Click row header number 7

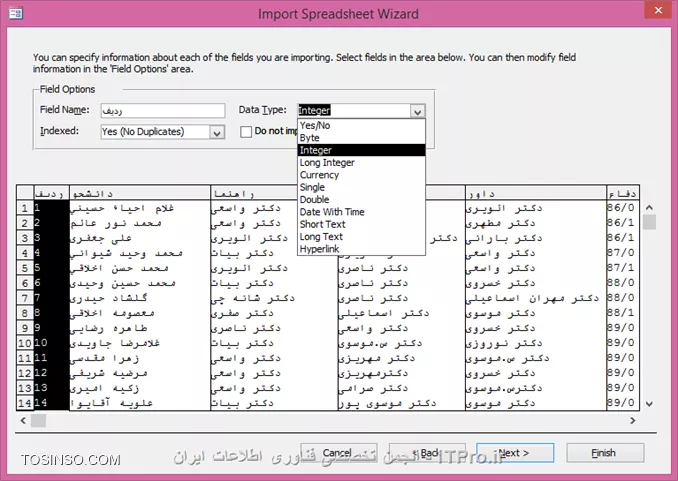[x=25, y=298]
